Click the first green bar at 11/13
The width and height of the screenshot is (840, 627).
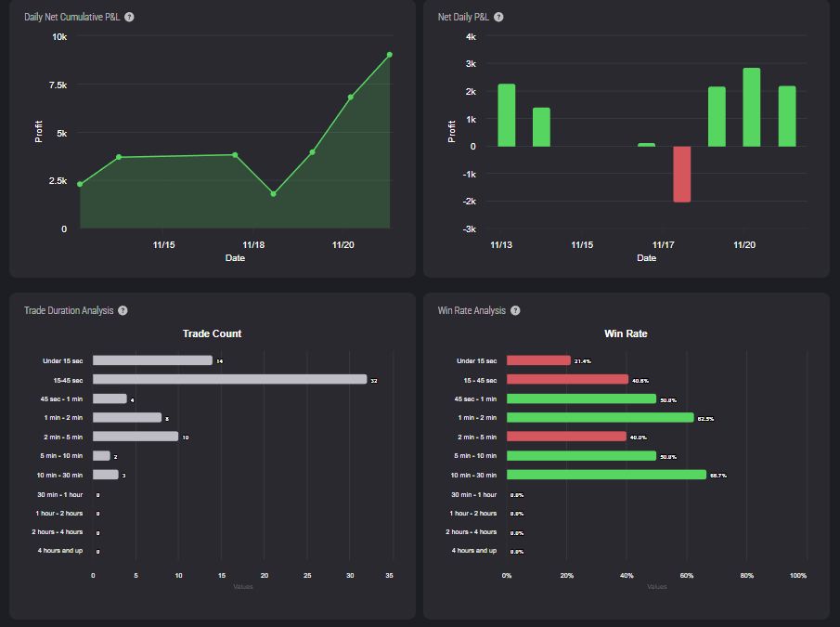pyautogui.click(x=507, y=115)
